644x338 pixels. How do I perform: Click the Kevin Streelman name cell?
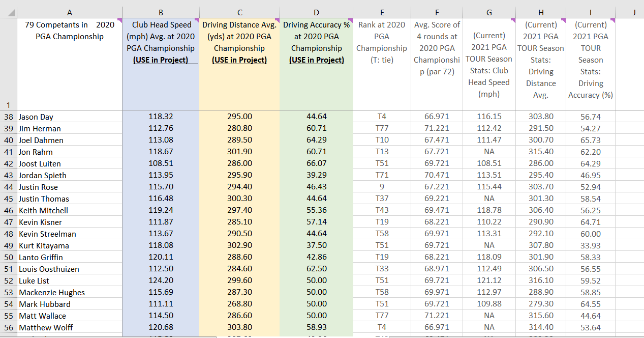click(70, 234)
